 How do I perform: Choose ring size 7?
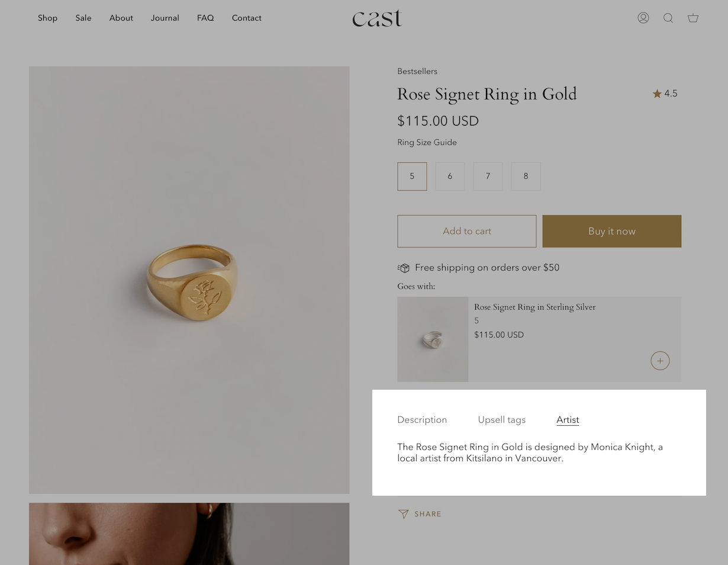tap(488, 176)
